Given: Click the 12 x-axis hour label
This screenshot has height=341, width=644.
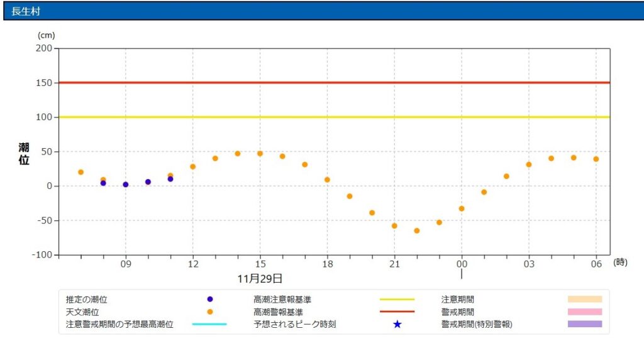Looking at the screenshot, I should pyautogui.click(x=193, y=264).
